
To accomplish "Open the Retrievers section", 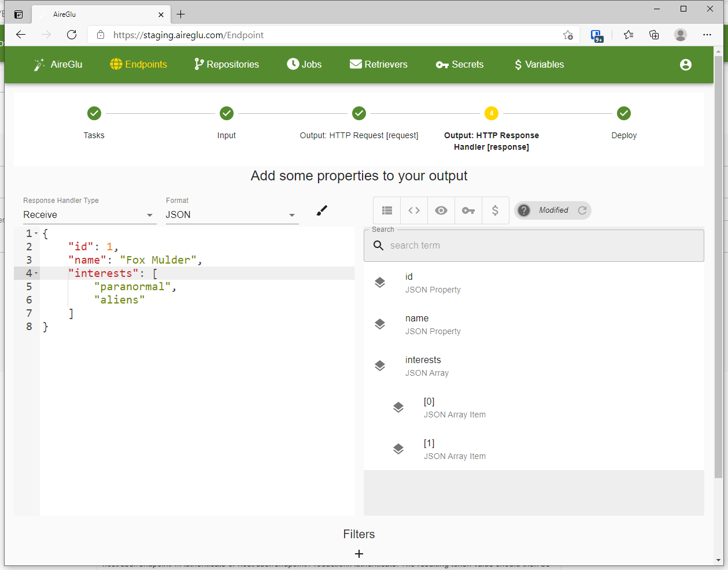I will click(x=379, y=64).
